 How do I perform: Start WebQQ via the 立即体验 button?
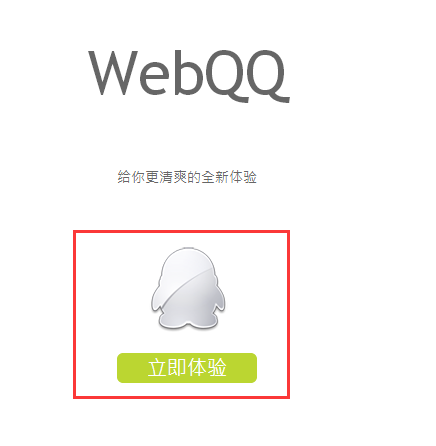pos(187,368)
